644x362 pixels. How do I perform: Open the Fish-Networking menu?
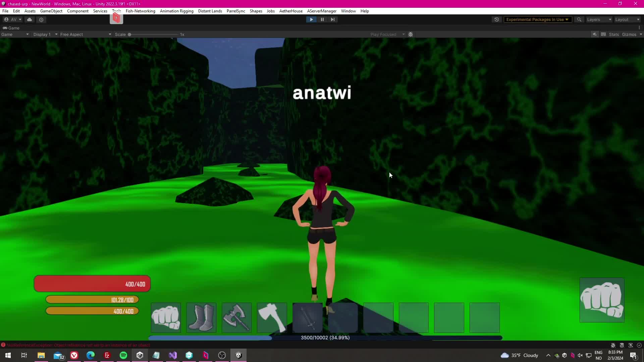[140, 11]
